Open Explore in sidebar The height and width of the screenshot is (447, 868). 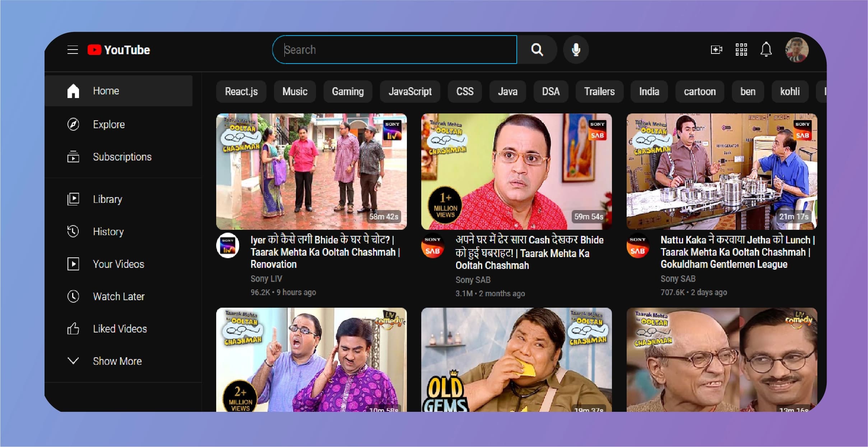pos(119,124)
